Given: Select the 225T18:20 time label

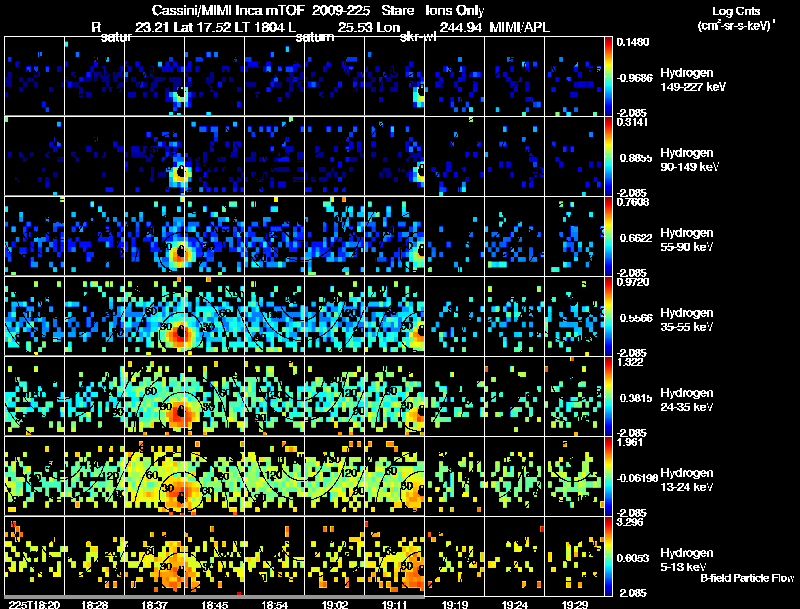Looking at the screenshot, I should 34,604.
